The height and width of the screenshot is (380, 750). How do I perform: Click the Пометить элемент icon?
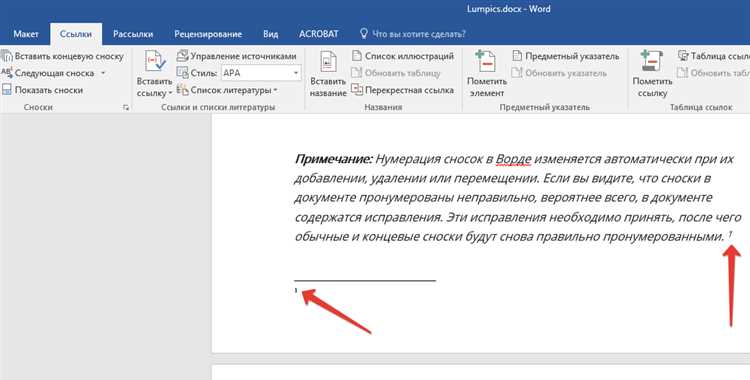pyautogui.click(x=485, y=61)
